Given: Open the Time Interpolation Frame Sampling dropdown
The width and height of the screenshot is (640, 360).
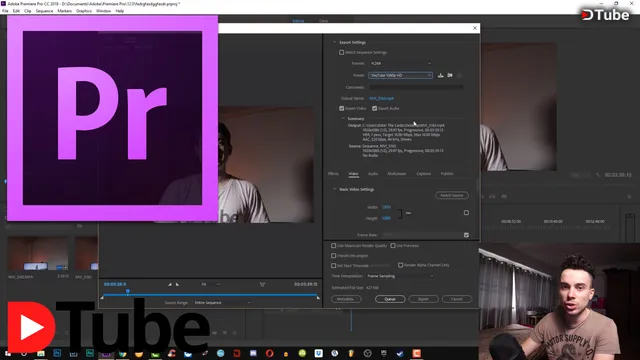Looking at the screenshot, I should point(400,276).
